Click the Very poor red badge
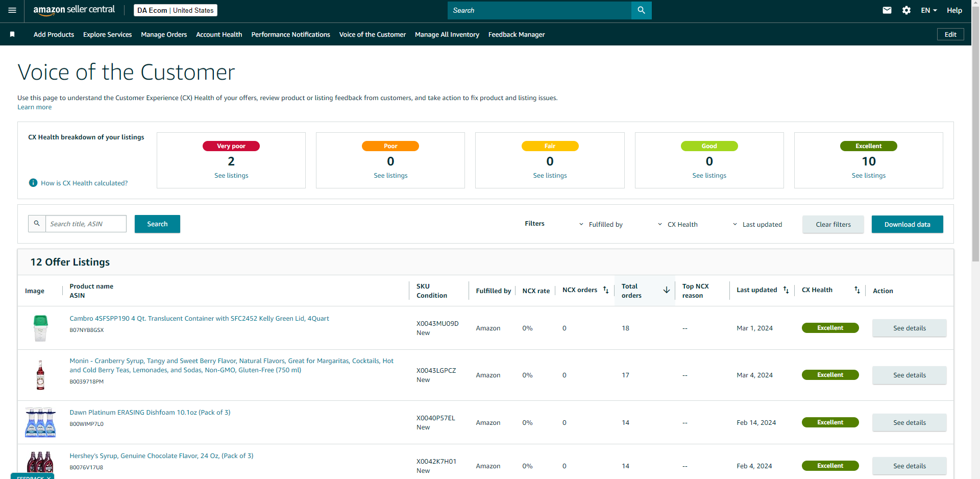Image resolution: width=980 pixels, height=479 pixels. (x=231, y=146)
